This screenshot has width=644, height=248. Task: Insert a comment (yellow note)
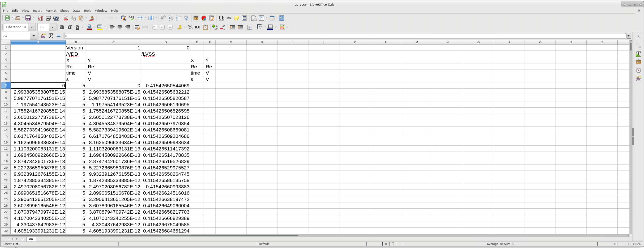[237, 18]
